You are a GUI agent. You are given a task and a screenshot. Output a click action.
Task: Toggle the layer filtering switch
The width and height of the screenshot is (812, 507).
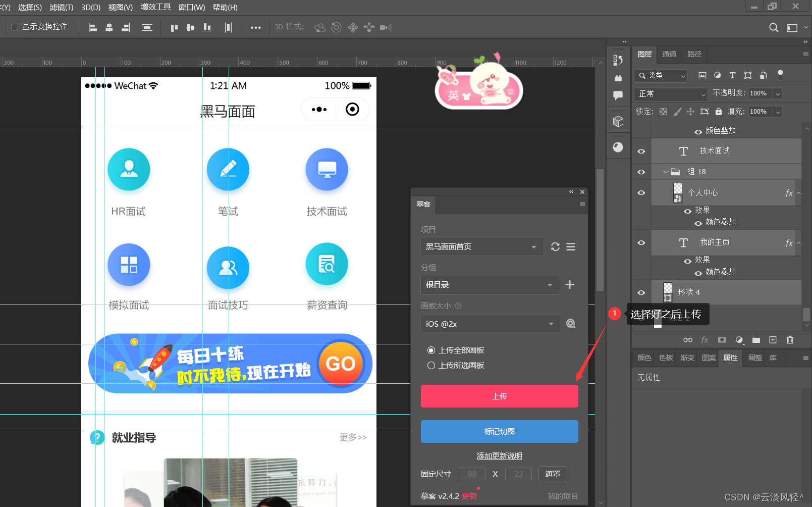[780, 75]
